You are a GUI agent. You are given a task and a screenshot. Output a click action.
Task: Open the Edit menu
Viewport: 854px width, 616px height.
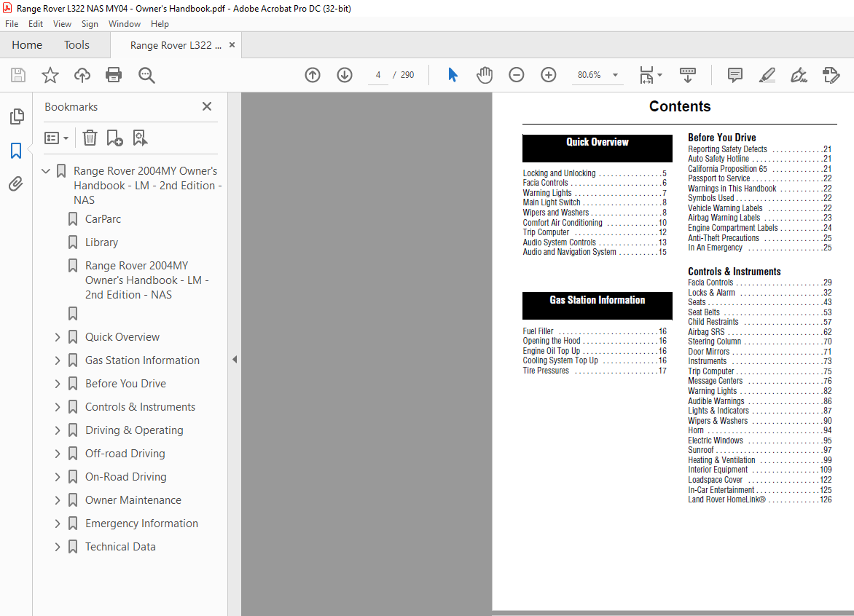tap(36, 24)
